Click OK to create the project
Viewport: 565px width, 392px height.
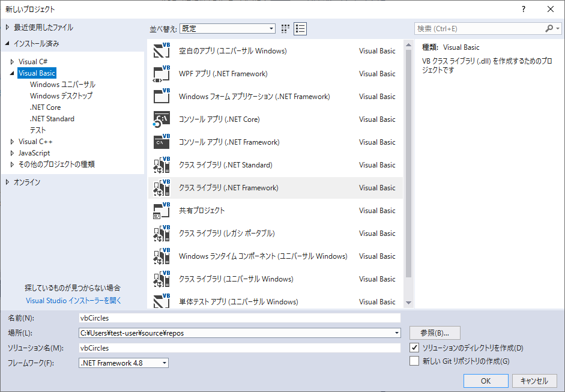click(x=486, y=381)
